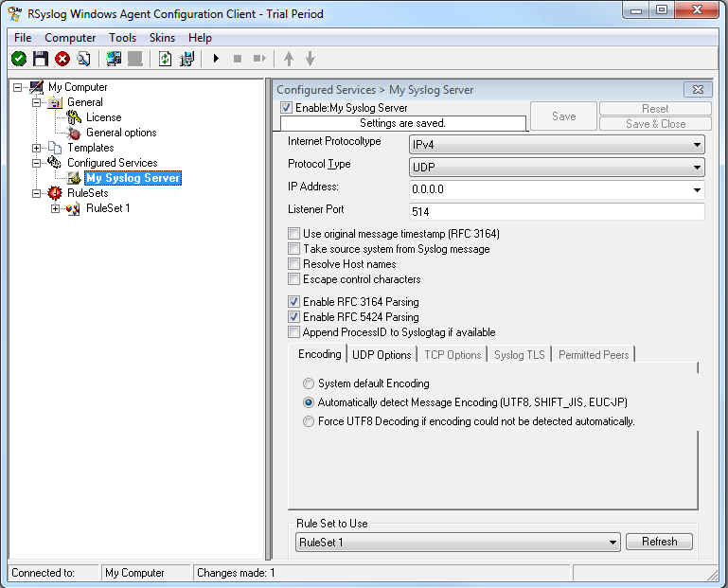This screenshot has height=588, width=728.
Task: Toggle Enable RFC 3164 Parsing
Action: pyautogui.click(x=293, y=301)
